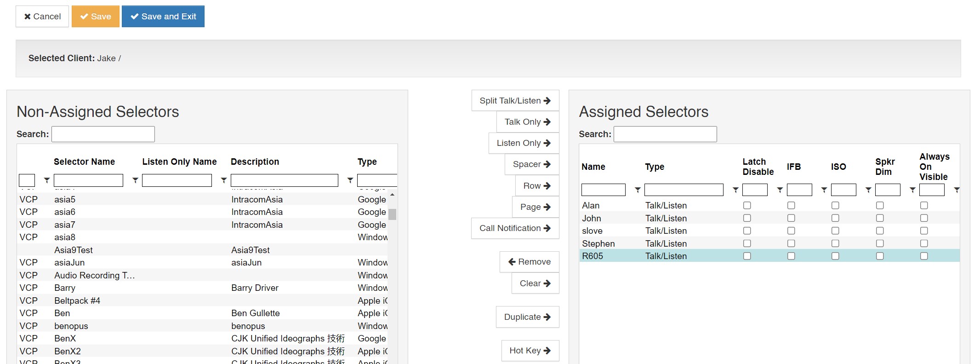Toggle Spkr Dim for John
This screenshot has width=980, height=364.
[x=880, y=218]
